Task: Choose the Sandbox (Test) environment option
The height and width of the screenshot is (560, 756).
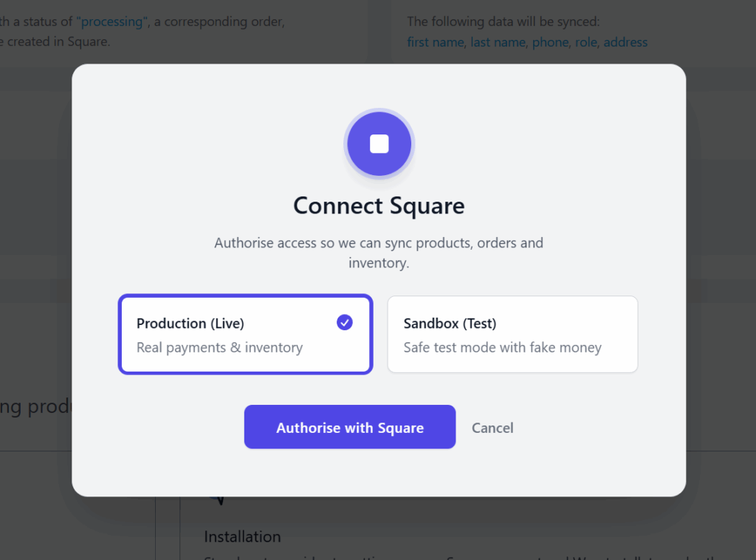Action: point(512,334)
